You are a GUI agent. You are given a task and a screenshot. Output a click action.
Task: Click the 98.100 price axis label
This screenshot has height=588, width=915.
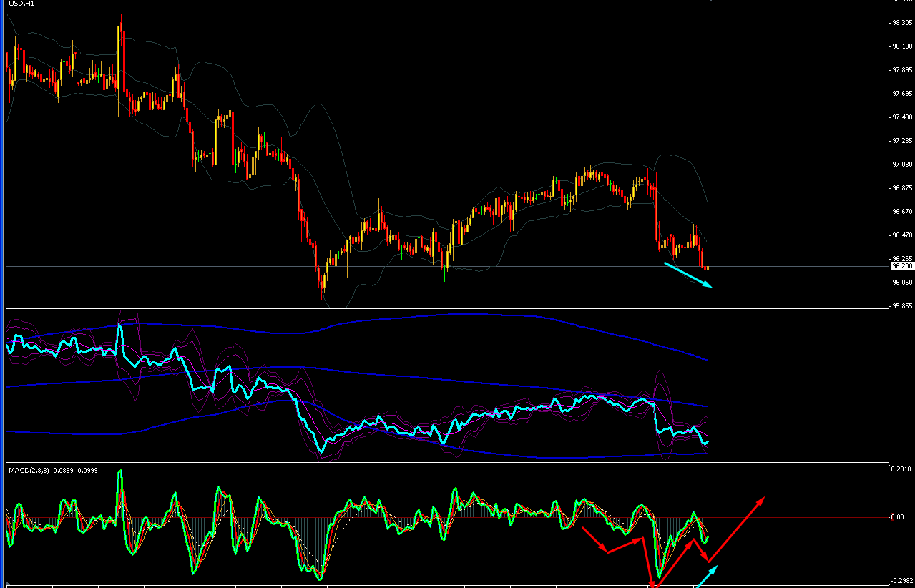tap(901, 46)
